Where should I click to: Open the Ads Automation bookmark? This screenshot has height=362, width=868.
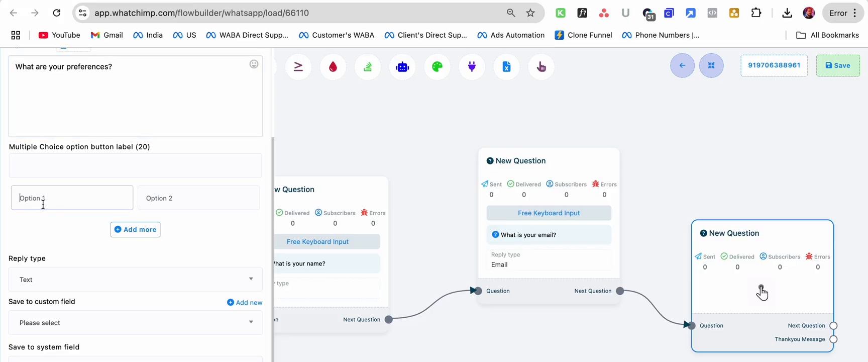(x=511, y=35)
